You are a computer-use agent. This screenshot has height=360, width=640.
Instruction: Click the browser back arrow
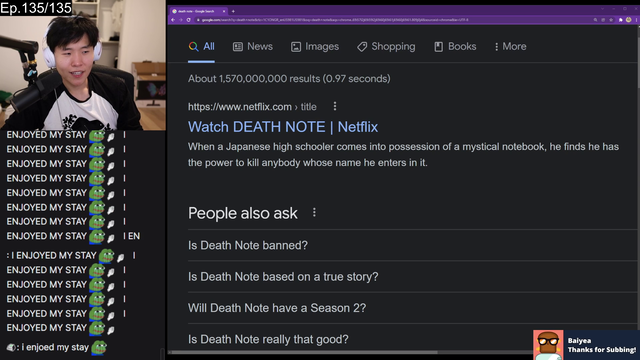coord(173,20)
